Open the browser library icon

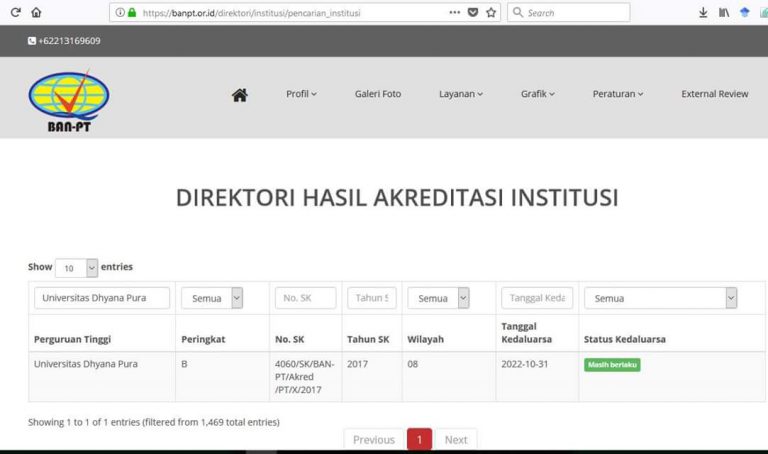click(x=723, y=13)
